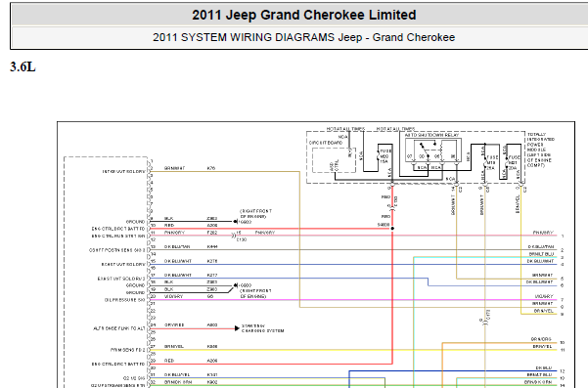Image resolution: width=588 pixels, height=388 pixels.
Task: Click the "F202" circuit code
Action: coord(212,233)
